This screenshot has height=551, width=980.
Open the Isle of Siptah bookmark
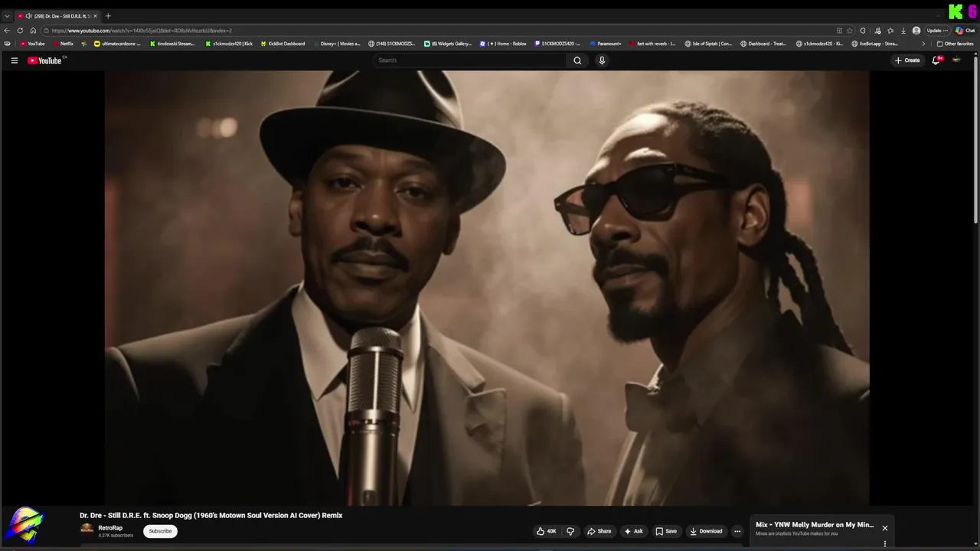708,44
